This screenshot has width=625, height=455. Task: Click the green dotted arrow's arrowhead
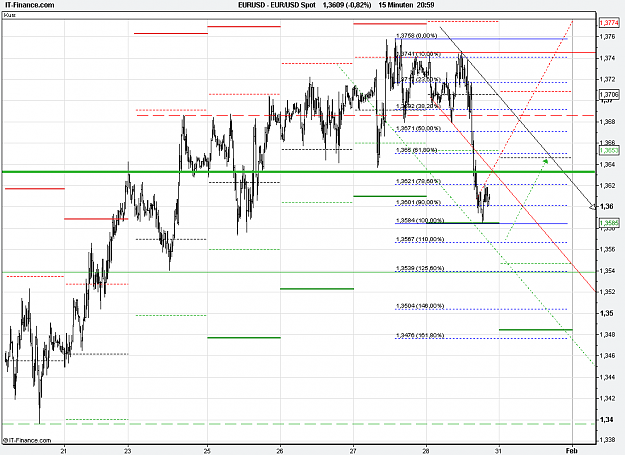546,161
